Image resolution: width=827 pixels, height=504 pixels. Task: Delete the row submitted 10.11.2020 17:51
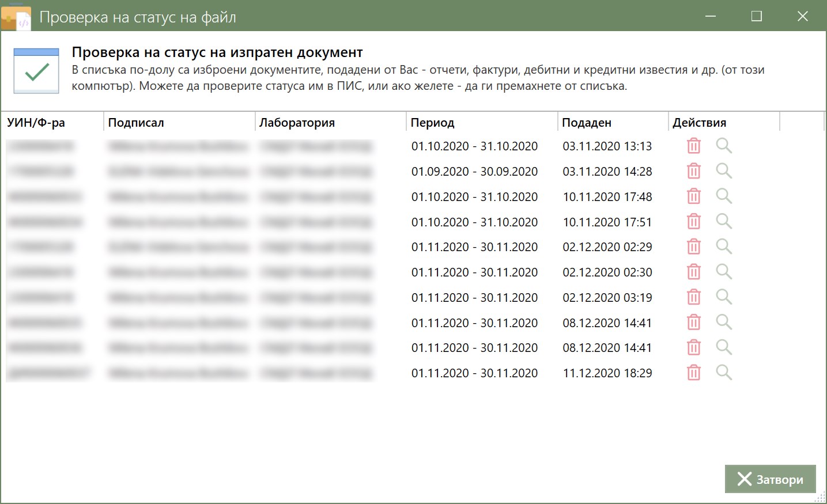tap(694, 222)
